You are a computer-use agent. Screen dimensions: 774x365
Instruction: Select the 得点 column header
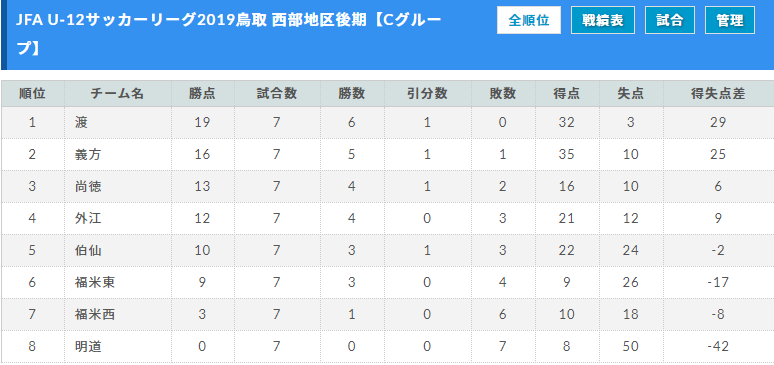(x=567, y=94)
